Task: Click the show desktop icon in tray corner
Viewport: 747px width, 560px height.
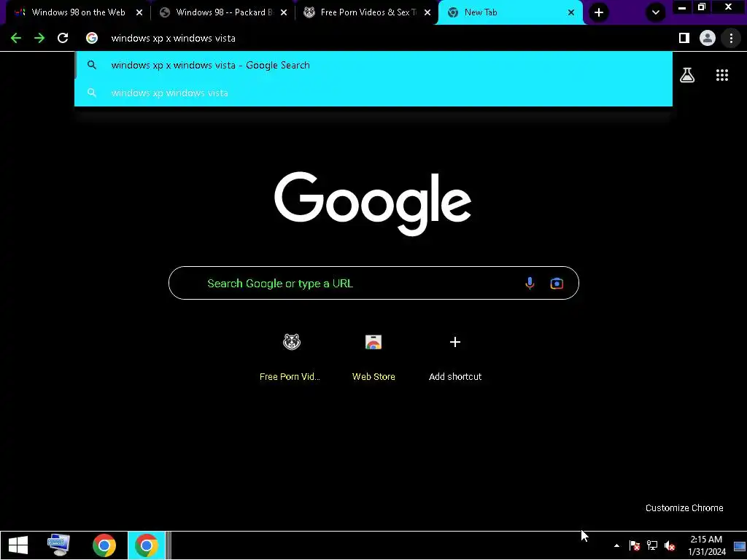Action: pyautogui.click(x=740, y=546)
